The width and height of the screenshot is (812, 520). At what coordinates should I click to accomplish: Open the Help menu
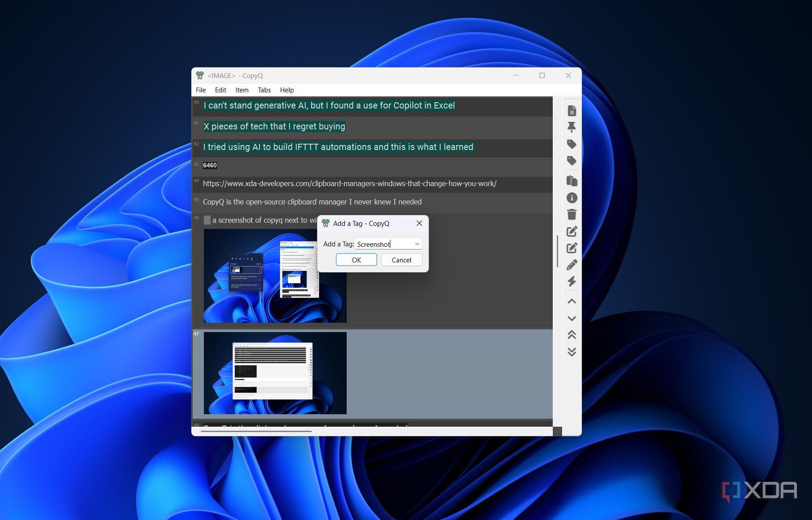(287, 90)
